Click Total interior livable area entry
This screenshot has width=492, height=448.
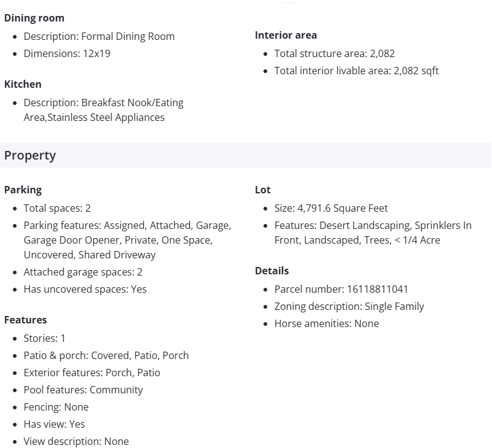(356, 71)
